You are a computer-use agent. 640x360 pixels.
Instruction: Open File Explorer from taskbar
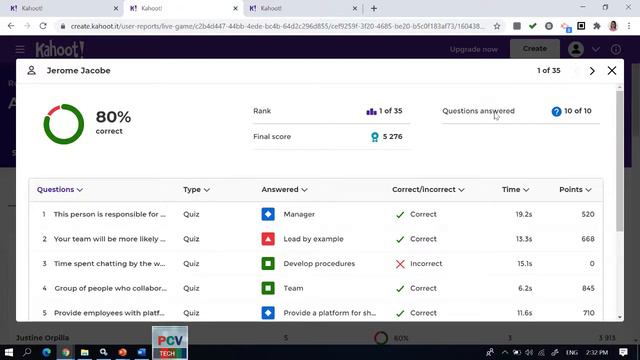pyautogui.click(x=84, y=352)
